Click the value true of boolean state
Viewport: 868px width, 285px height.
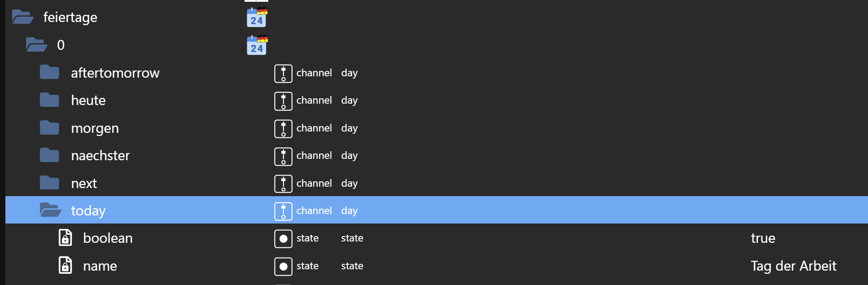763,238
